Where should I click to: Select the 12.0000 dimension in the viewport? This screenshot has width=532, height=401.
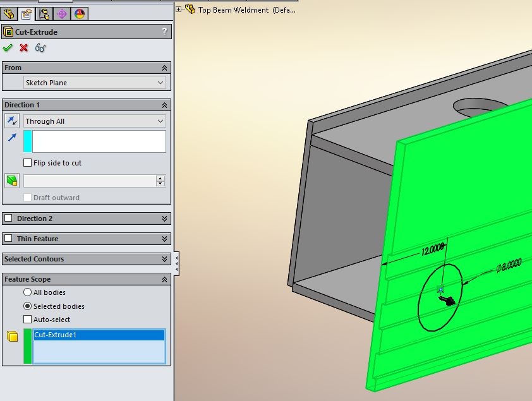[x=433, y=250]
